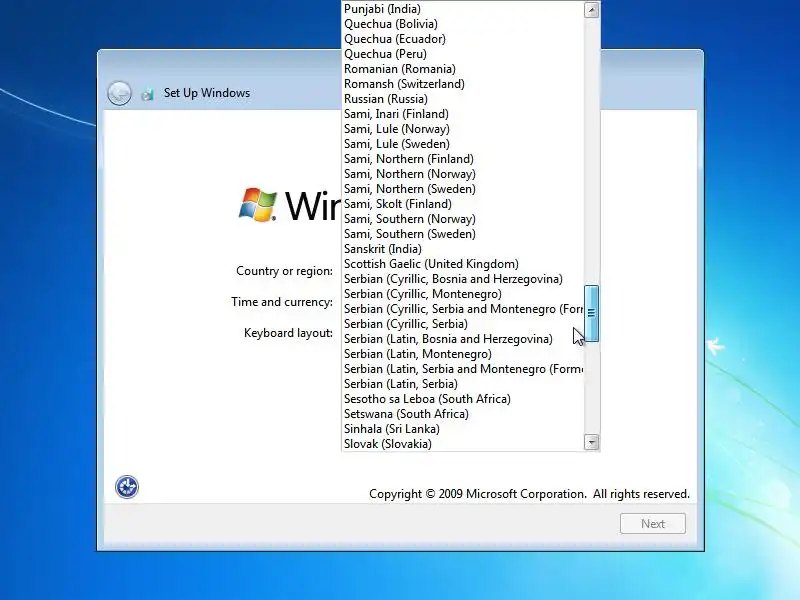Select Serbian (Cyrillic, Bosnia and Herzegovina)
This screenshot has height=600, width=800.
coord(463,279)
